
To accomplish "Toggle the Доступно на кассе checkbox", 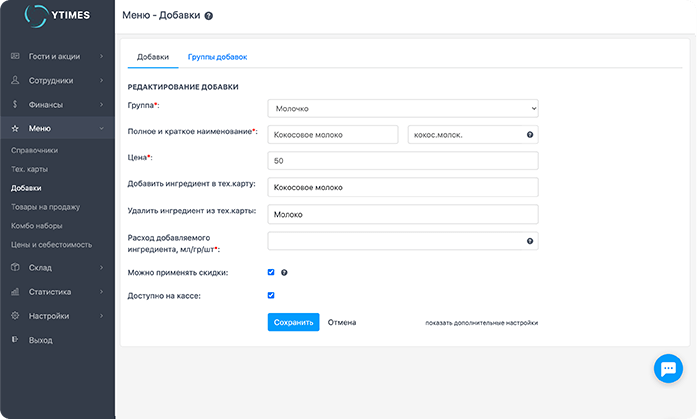I will (271, 295).
